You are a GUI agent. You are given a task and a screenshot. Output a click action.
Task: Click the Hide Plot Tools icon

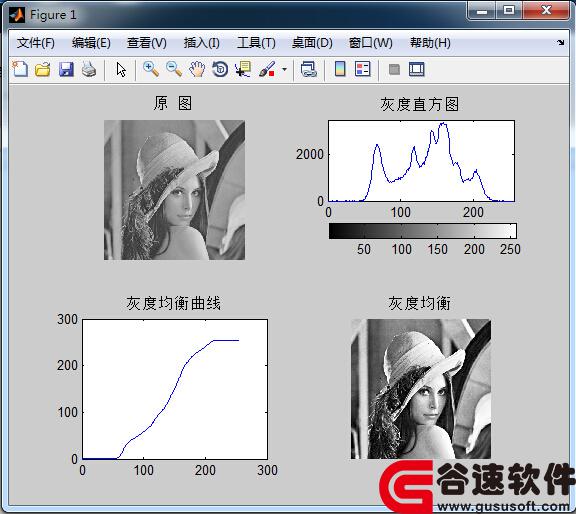[x=394, y=69]
